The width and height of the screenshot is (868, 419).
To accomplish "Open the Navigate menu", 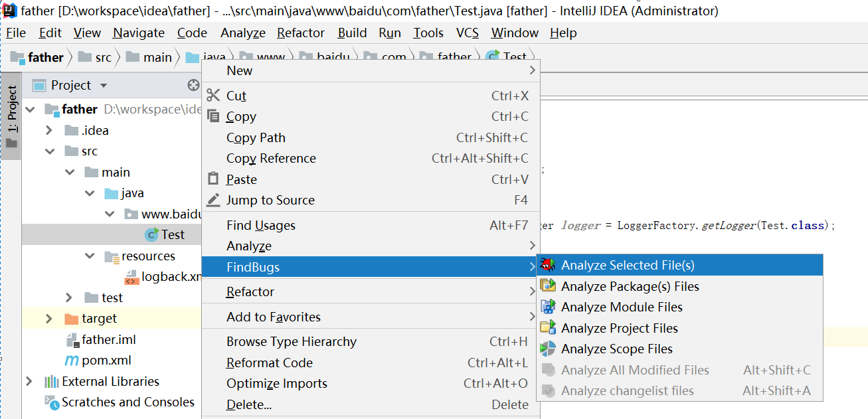I will [x=139, y=33].
